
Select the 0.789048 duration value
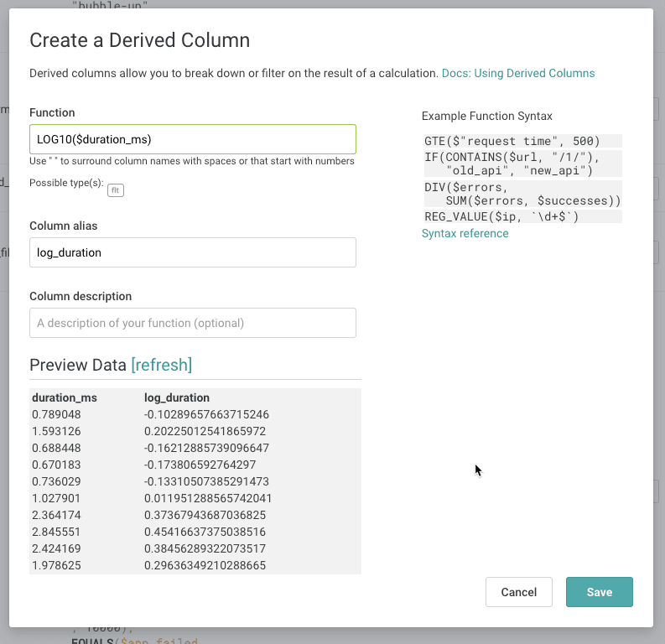(x=56, y=414)
